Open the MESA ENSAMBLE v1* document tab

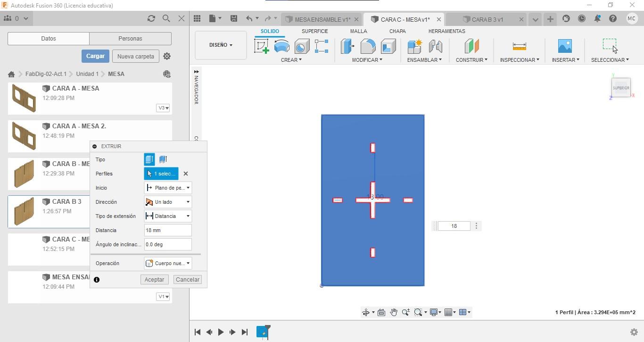[322, 19]
